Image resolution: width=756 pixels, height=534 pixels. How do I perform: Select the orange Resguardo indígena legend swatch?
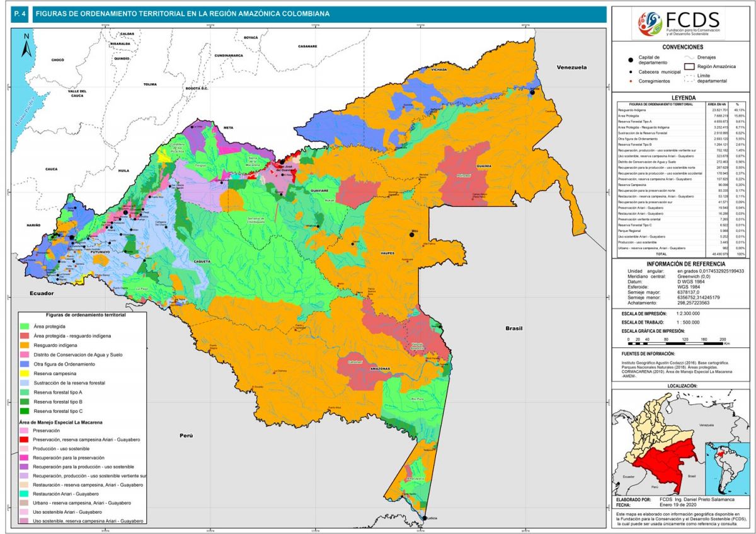point(25,345)
